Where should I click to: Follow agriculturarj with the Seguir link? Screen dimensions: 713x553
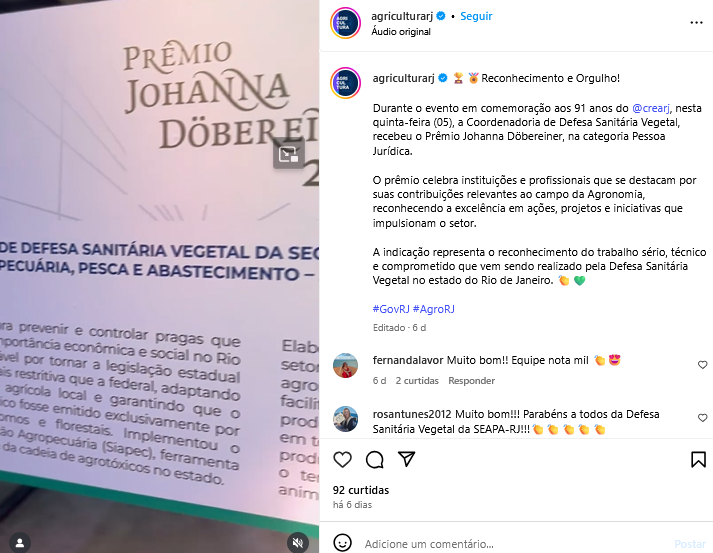476,16
